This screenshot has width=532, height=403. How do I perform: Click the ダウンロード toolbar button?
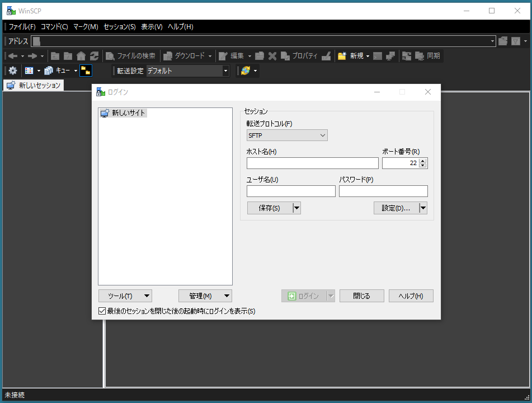(x=184, y=56)
